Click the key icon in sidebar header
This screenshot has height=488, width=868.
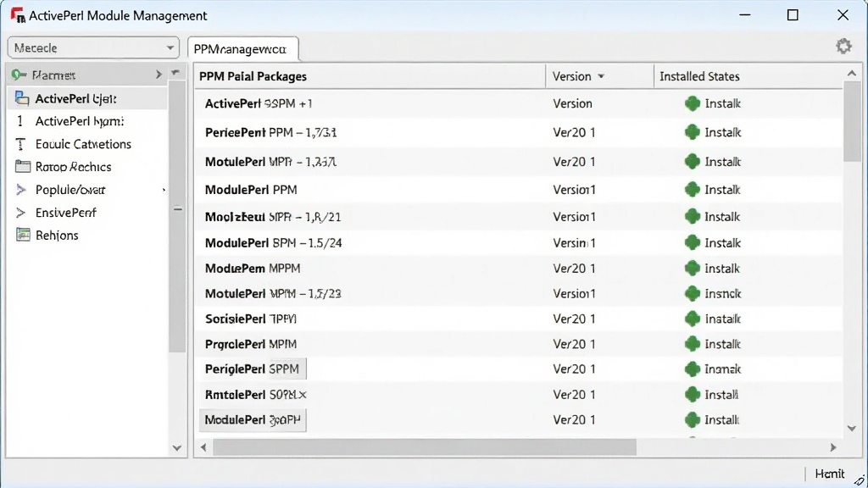point(19,75)
